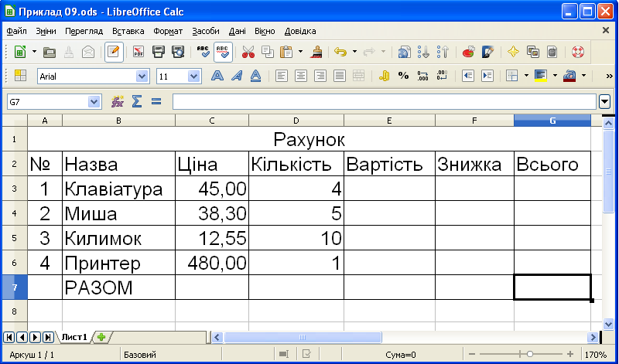Open the font size 11 dropdown
The width and height of the screenshot is (619, 364).
[193, 76]
